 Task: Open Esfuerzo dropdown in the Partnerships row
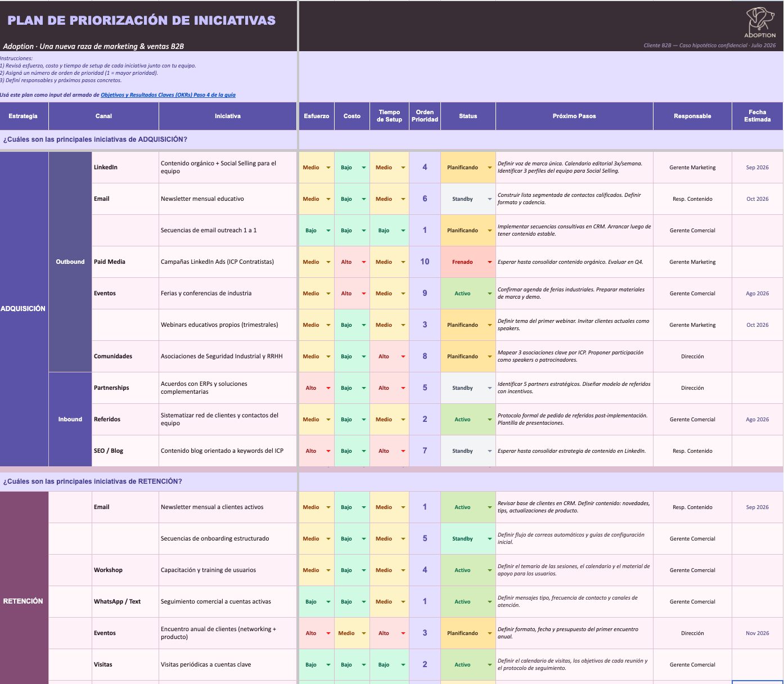pyautogui.click(x=328, y=388)
